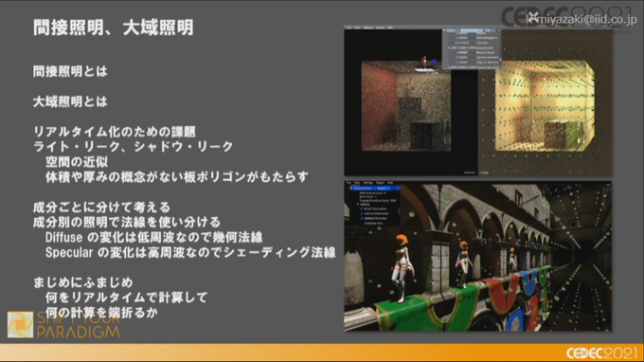The width and height of the screenshot is (644, 362).
Task: Open Help menu in Sponza scene window
Action: 390,183
